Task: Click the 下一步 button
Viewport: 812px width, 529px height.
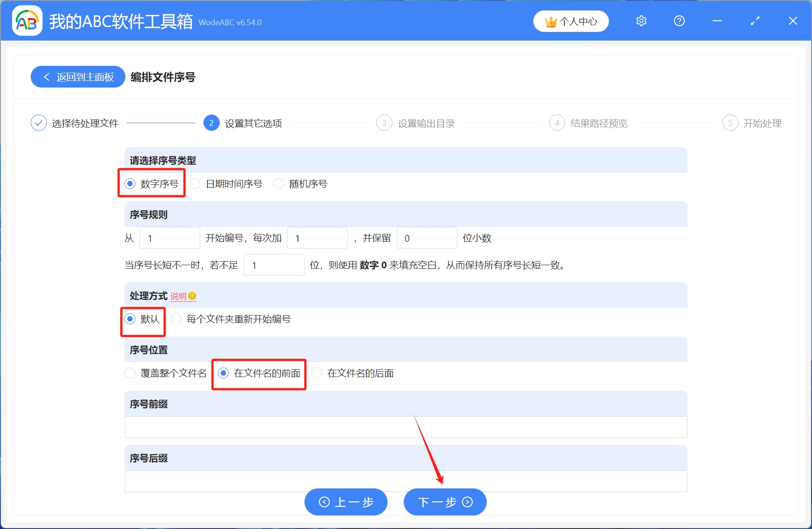Action: pos(444,502)
